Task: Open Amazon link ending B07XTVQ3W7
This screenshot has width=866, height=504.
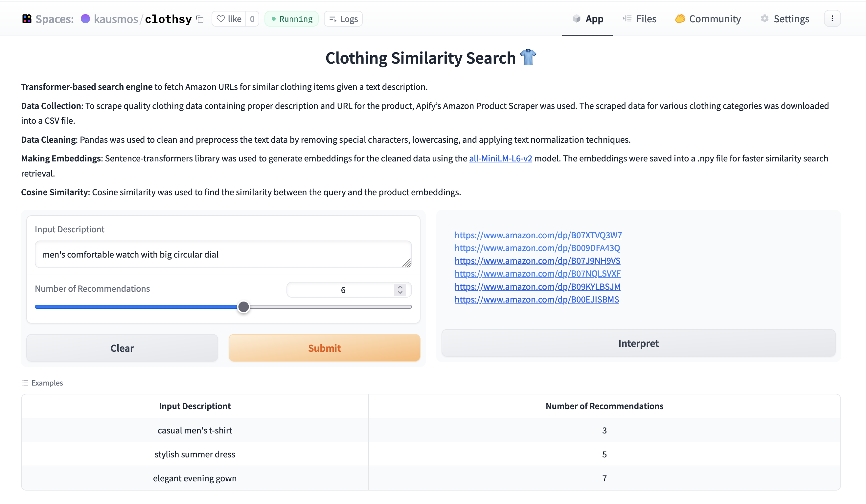Action: pyautogui.click(x=538, y=235)
